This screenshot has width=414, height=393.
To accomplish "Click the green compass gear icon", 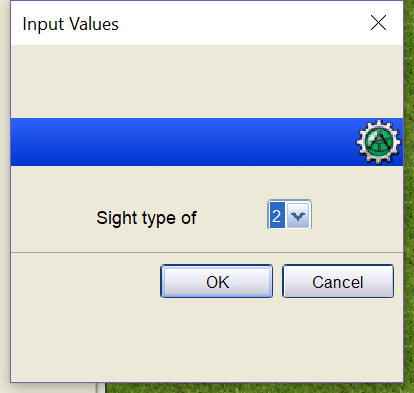I will [x=379, y=142].
